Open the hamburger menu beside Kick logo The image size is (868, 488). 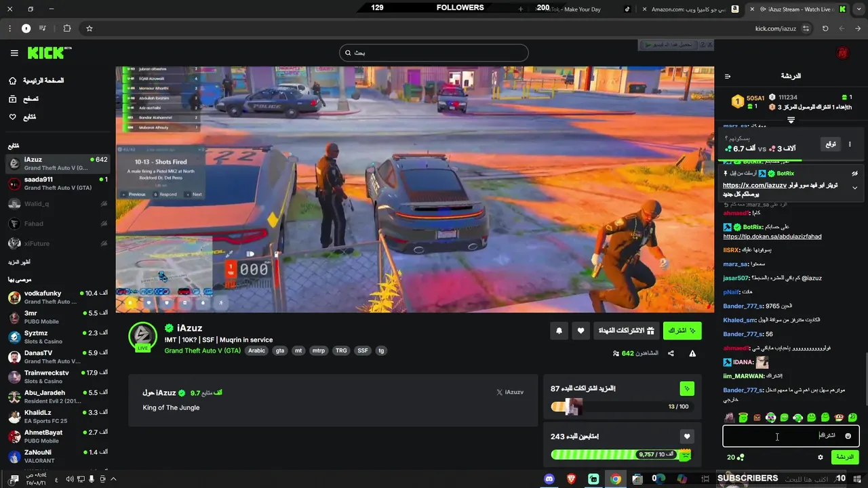coord(14,53)
